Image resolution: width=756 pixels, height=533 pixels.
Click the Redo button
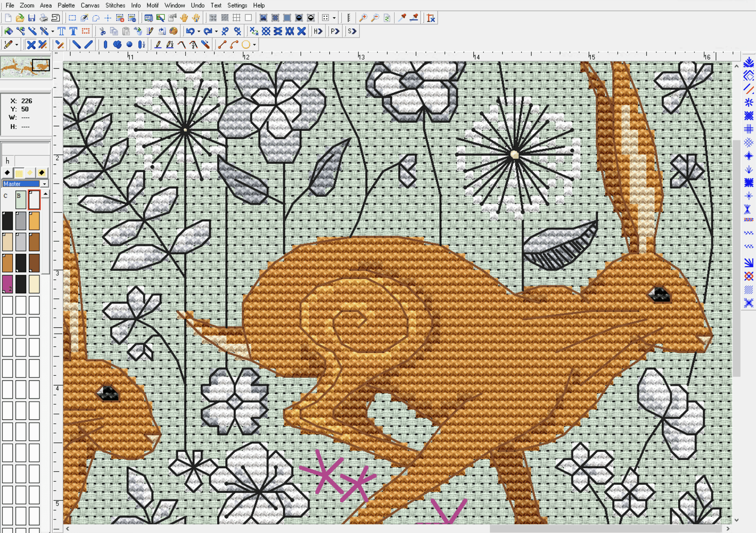(208, 31)
